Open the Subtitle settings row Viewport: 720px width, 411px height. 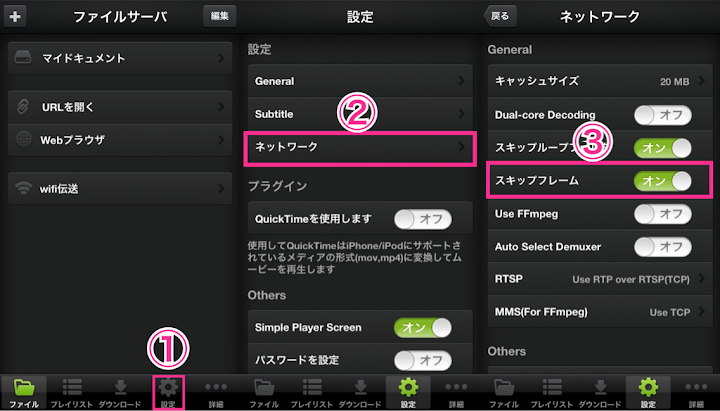(360, 114)
